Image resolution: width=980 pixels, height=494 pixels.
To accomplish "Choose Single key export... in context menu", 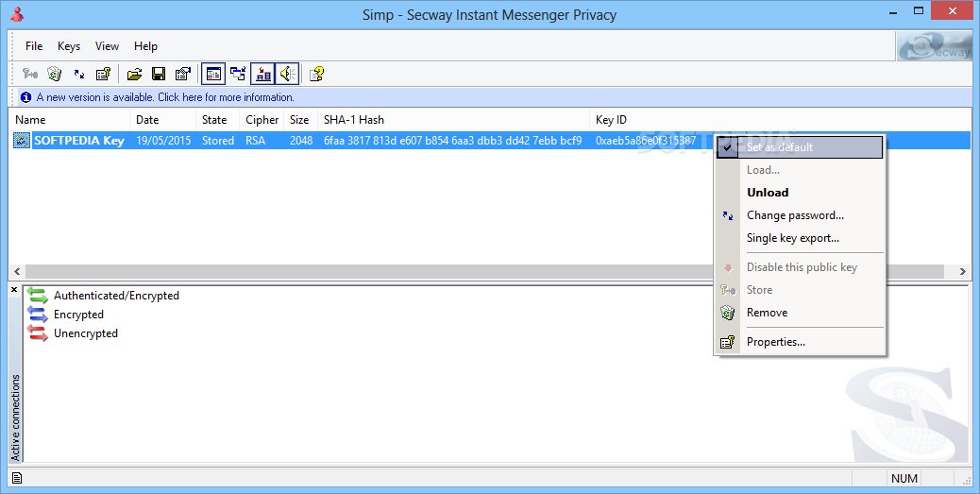I will pos(800,238).
